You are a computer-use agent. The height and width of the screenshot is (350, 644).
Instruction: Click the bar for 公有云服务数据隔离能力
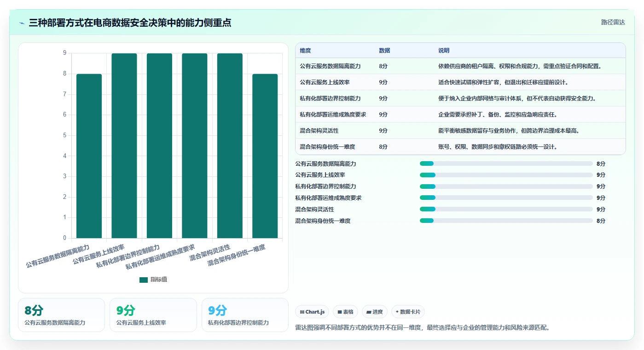click(x=89, y=156)
